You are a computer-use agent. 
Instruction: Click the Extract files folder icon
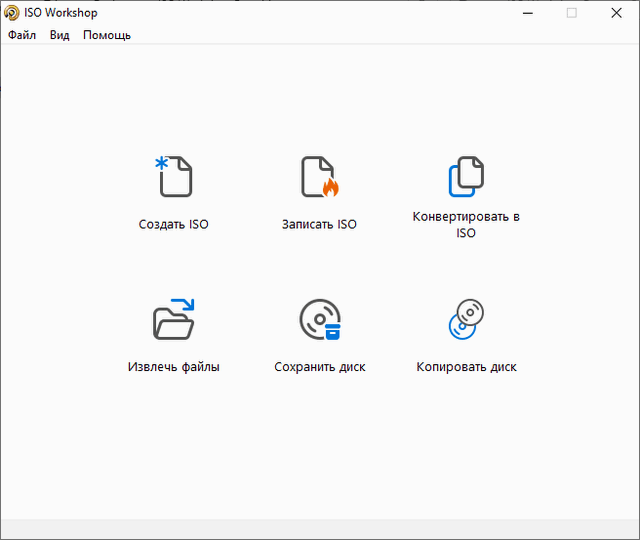174,320
